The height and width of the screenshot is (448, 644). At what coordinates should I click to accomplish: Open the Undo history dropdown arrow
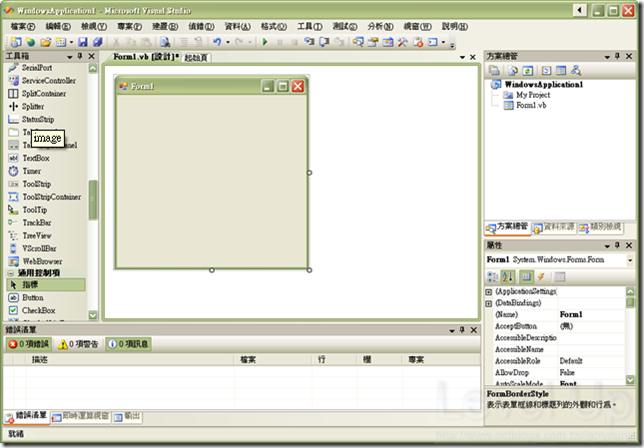[x=228, y=42]
